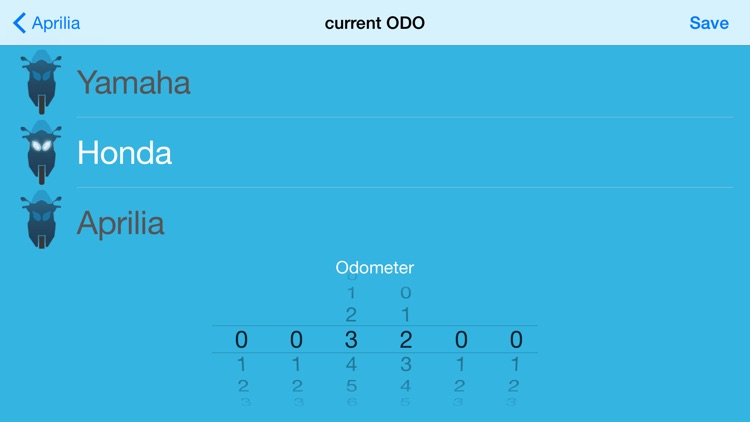Pick digit 4 below the selected 3
The height and width of the screenshot is (422, 750).
pos(351,364)
